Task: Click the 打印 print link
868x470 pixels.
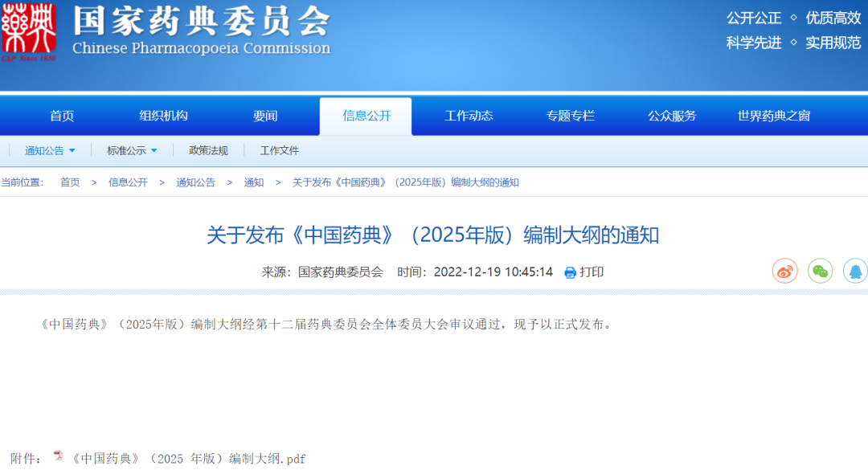Action: click(x=592, y=272)
